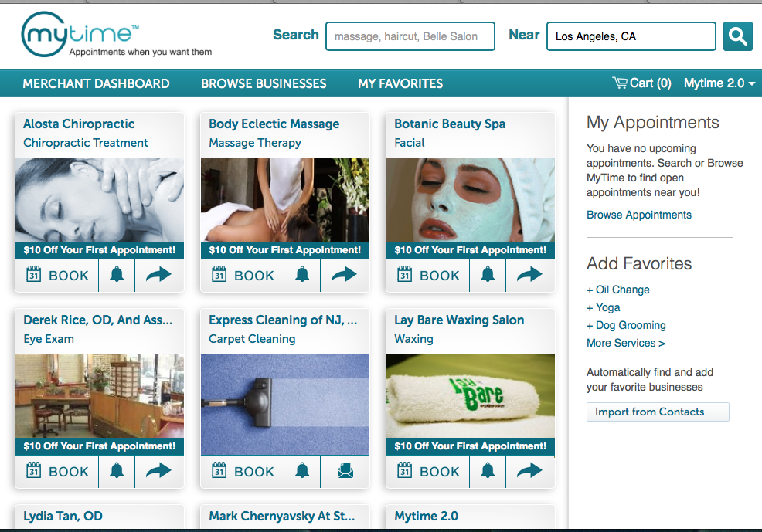Open the More Services link
Screen dimensions: 762x532
tap(626, 343)
